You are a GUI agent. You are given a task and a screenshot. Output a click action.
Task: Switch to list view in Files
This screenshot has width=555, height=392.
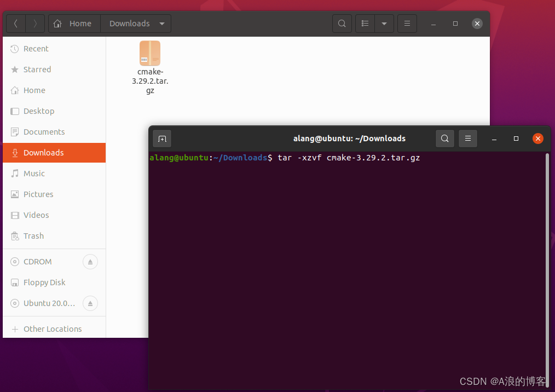365,24
